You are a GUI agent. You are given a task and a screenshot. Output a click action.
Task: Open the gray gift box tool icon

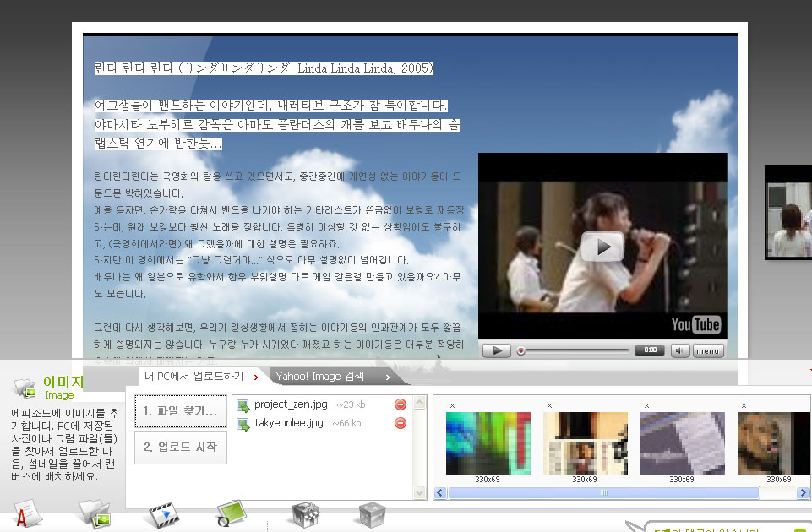click(304, 514)
